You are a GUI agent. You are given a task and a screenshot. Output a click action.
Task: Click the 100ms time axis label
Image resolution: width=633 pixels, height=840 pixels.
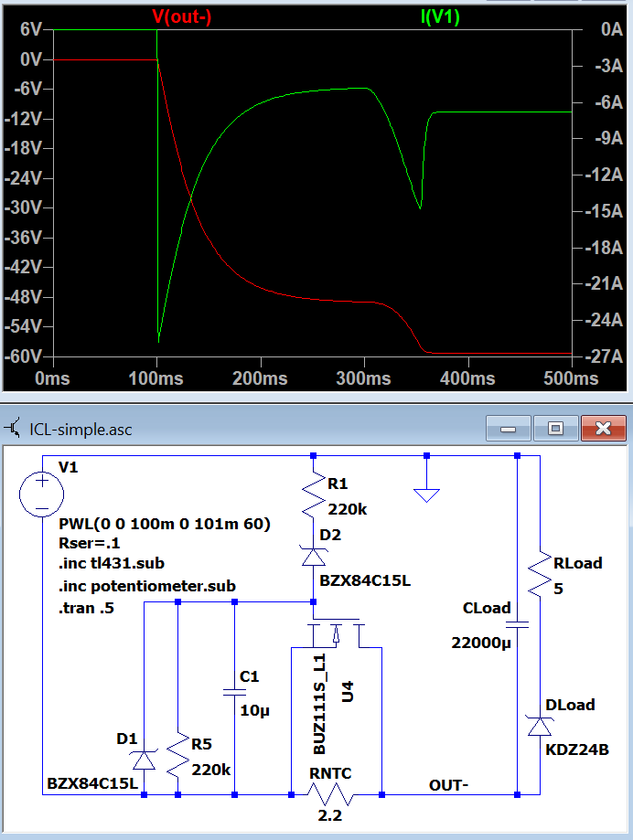pos(156,378)
